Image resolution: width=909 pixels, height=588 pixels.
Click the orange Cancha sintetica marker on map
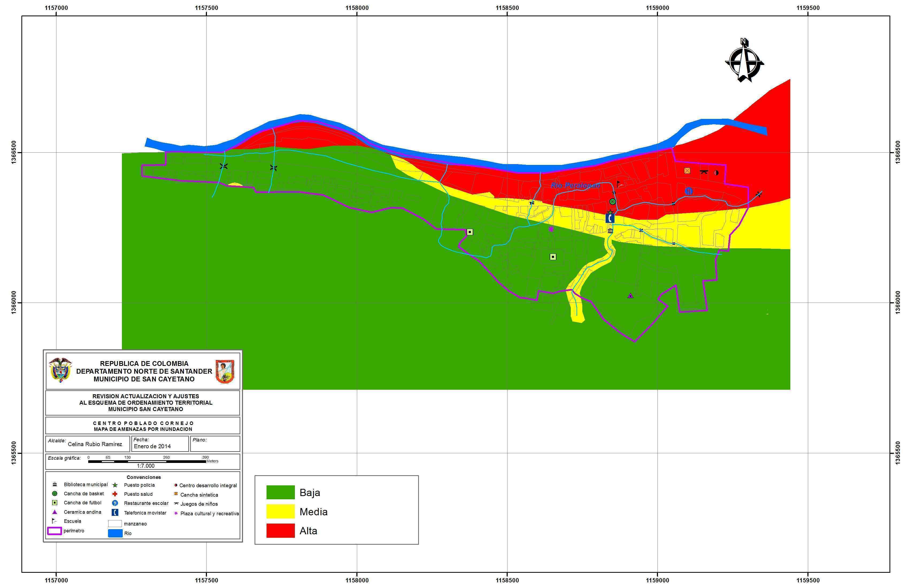(x=687, y=171)
